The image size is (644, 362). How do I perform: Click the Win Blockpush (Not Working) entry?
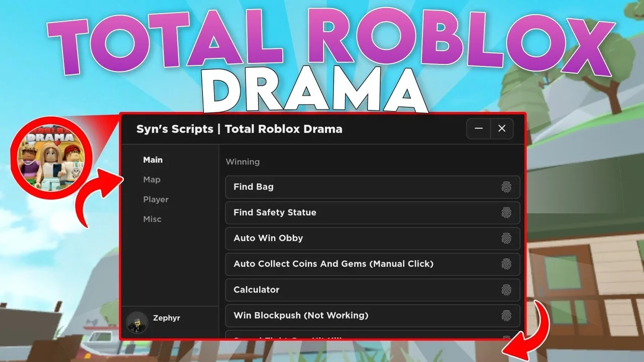point(352,315)
